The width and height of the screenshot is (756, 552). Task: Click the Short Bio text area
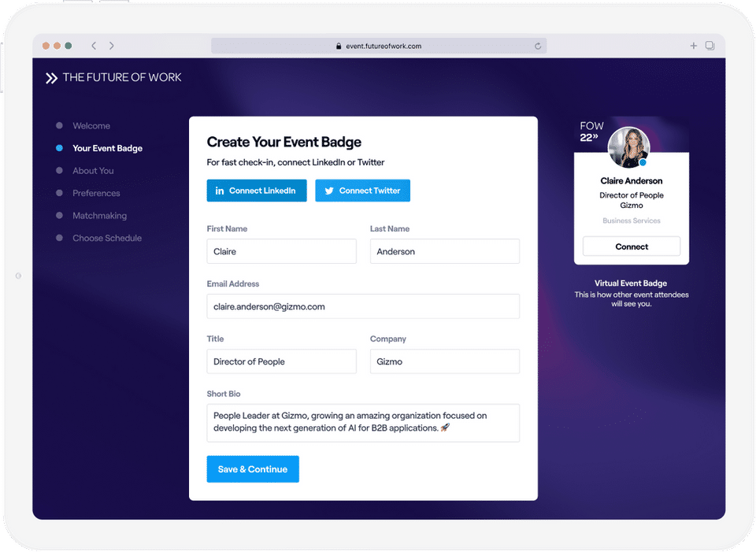363,423
